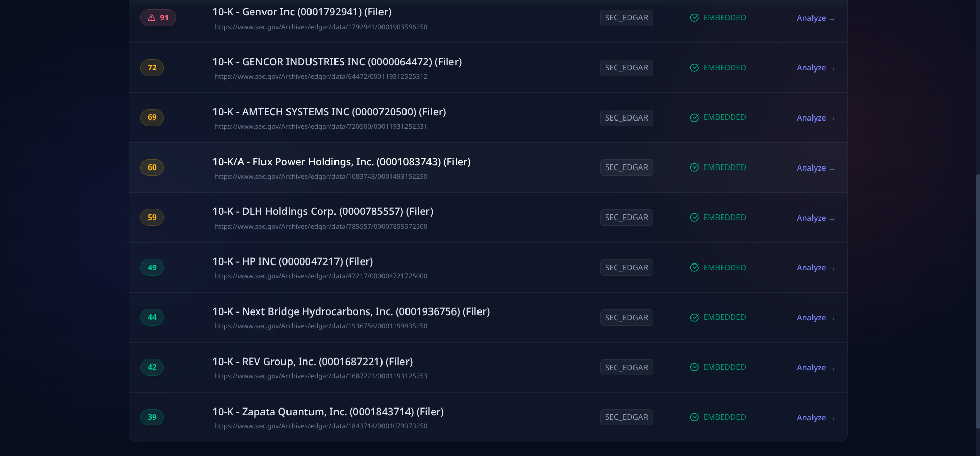
Task: Click the embedded checkmark icon for AMTECH SYSTEMS
Action: [695, 118]
